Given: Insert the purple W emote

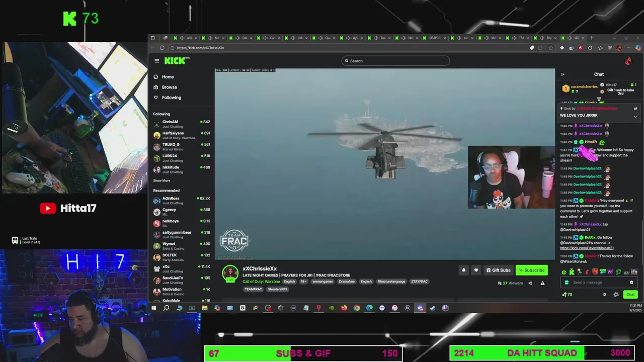Looking at the screenshot, I should (x=611, y=272).
